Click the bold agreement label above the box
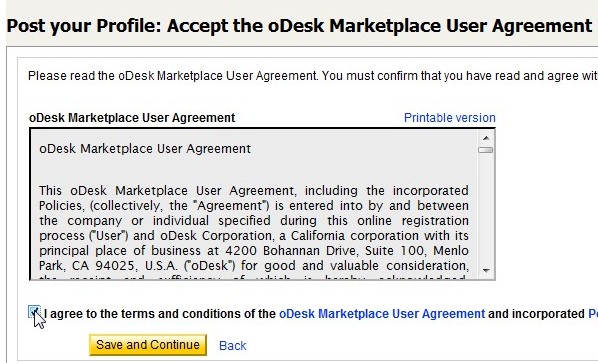 coord(132,118)
